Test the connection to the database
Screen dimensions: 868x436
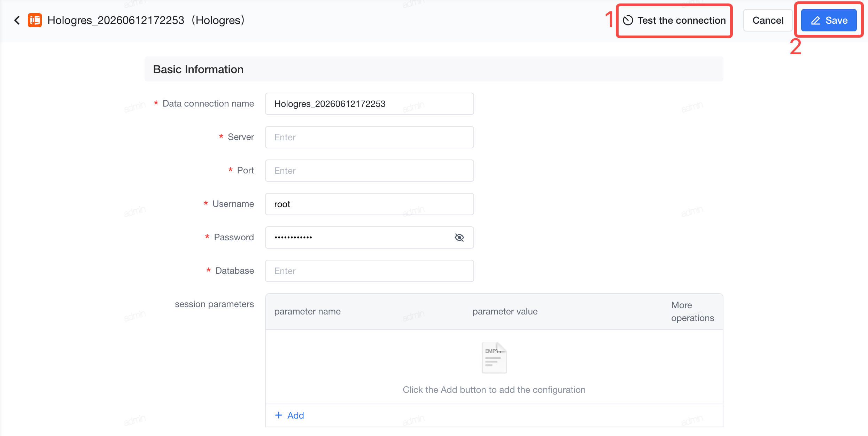click(674, 21)
